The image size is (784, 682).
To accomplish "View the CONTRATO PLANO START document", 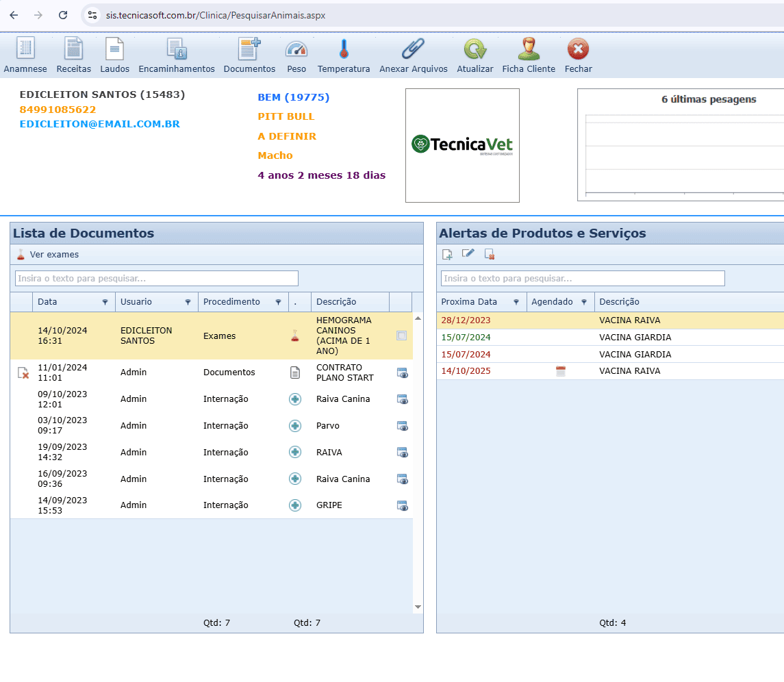I will (403, 372).
